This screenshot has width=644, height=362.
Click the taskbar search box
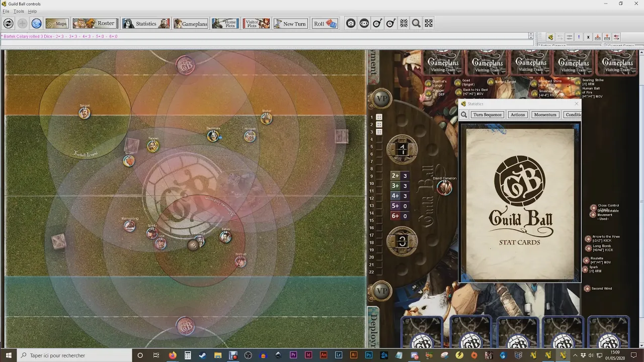[75, 355]
